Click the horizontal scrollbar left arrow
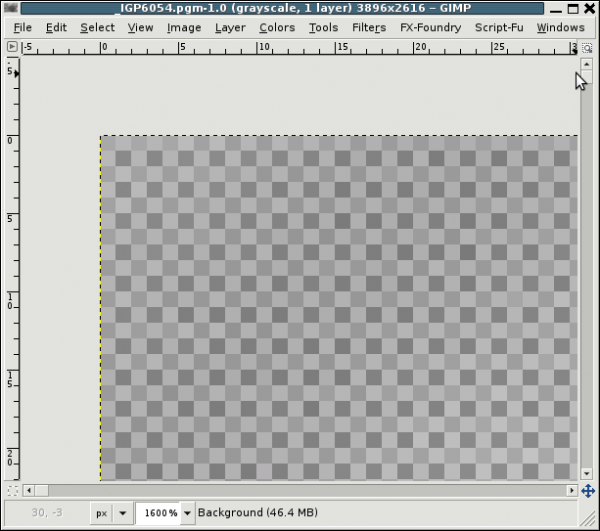This screenshot has width=600, height=531. 29,490
